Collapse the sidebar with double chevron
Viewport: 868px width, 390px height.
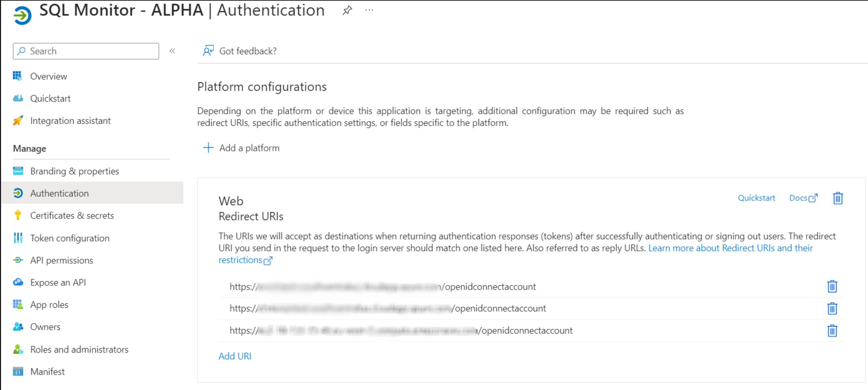[172, 51]
